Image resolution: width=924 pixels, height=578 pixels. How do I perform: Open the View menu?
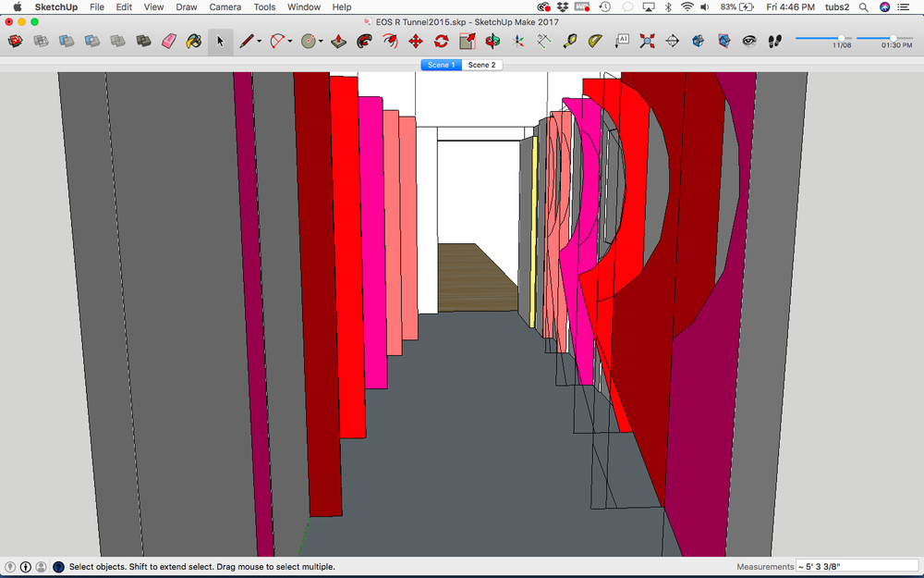[x=153, y=7]
